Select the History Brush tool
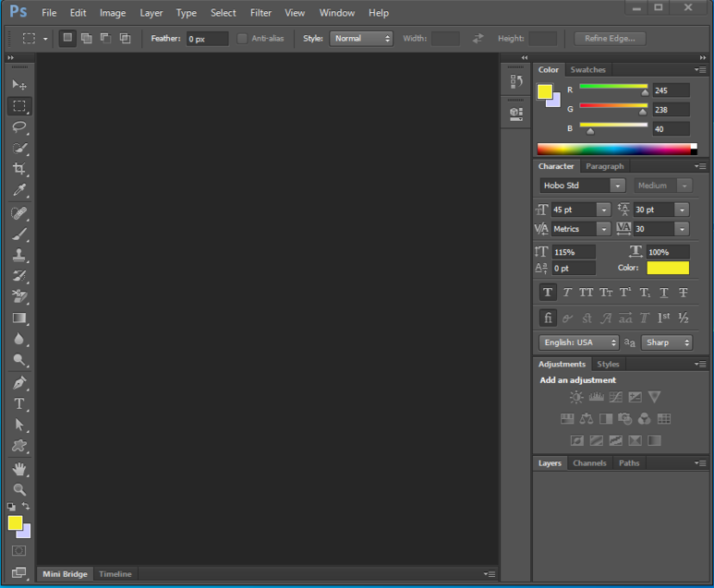The image size is (714, 588). pyautogui.click(x=19, y=276)
